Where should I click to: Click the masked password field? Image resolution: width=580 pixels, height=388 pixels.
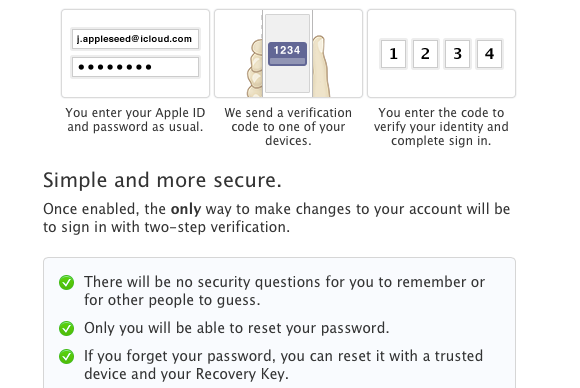pyautogui.click(x=135, y=67)
